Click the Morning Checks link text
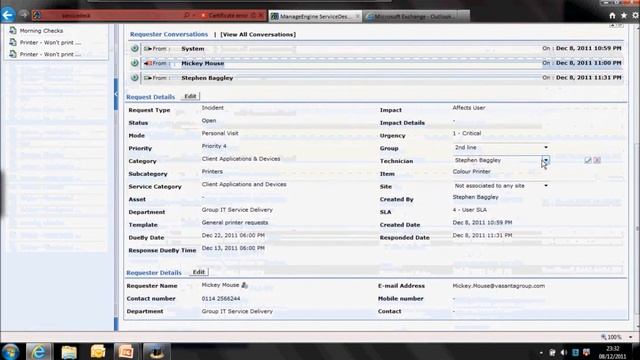640x360 pixels. [x=41, y=31]
